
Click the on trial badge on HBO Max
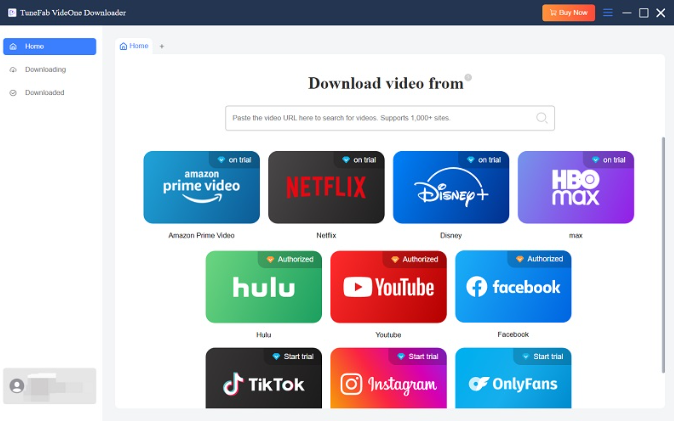coord(608,160)
